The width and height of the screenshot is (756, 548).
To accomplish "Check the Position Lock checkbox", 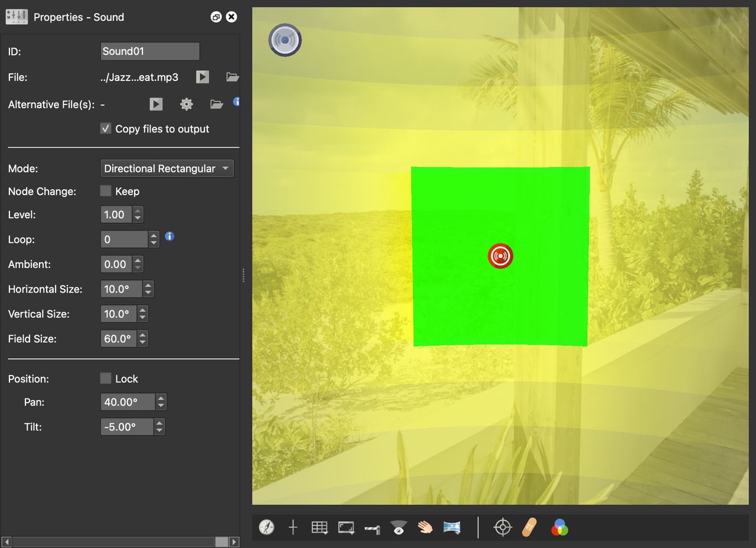I will point(106,378).
